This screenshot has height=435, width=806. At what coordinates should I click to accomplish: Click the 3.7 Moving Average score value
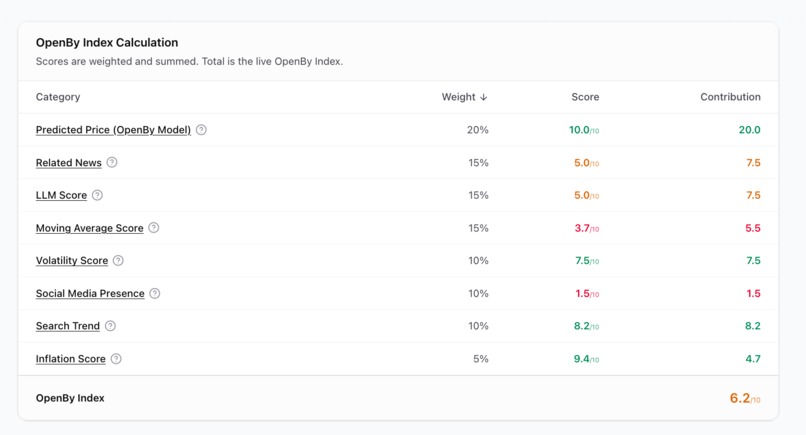point(587,228)
